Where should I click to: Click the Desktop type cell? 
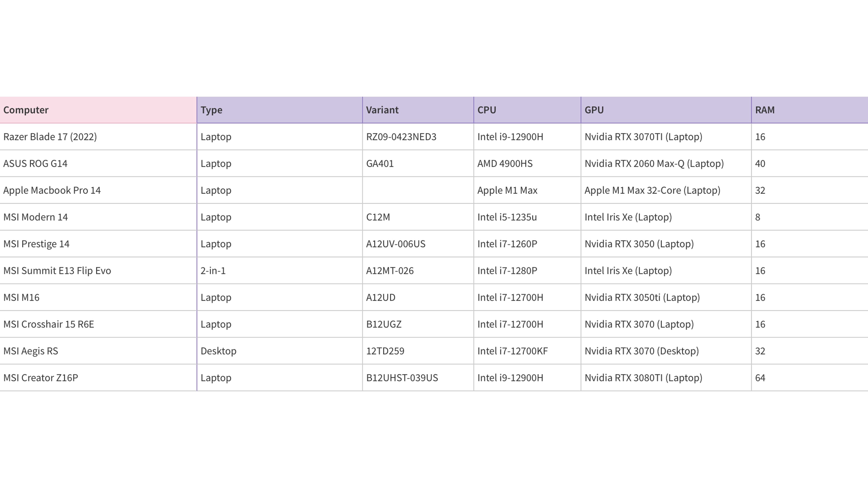(x=280, y=351)
